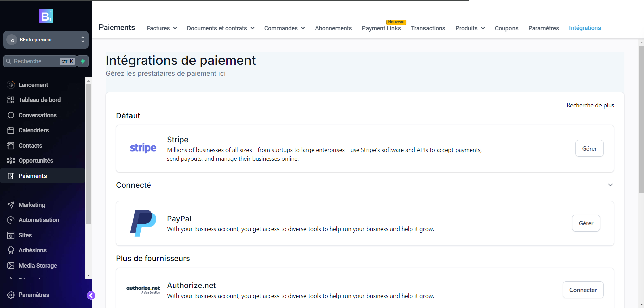
Task: Click Connecter for Authorize.net
Action: tap(583, 290)
